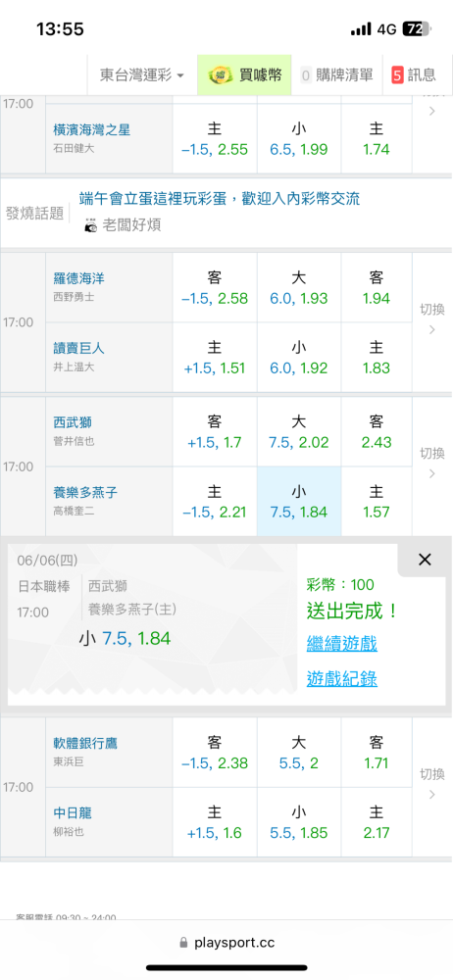Open the 遊戲紀錄 link
The height and width of the screenshot is (980, 453).
pos(341,678)
